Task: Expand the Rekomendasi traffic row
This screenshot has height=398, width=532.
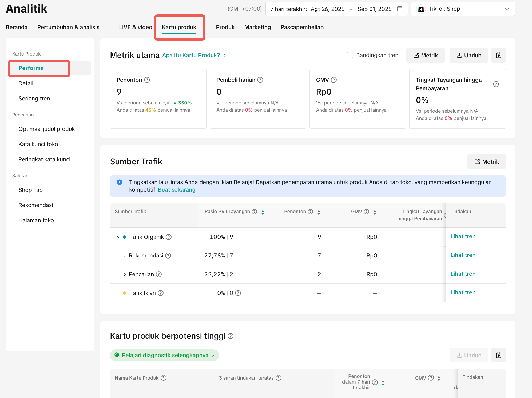Action: pos(125,256)
